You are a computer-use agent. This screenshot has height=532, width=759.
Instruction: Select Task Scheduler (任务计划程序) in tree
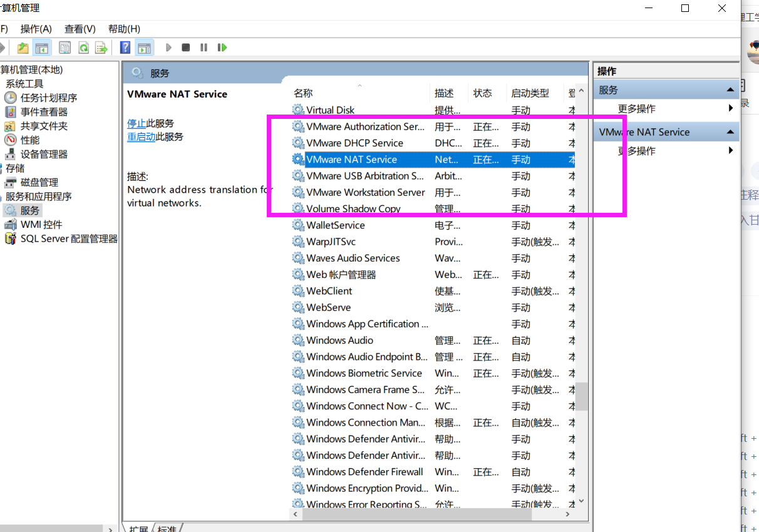point(49,98)
